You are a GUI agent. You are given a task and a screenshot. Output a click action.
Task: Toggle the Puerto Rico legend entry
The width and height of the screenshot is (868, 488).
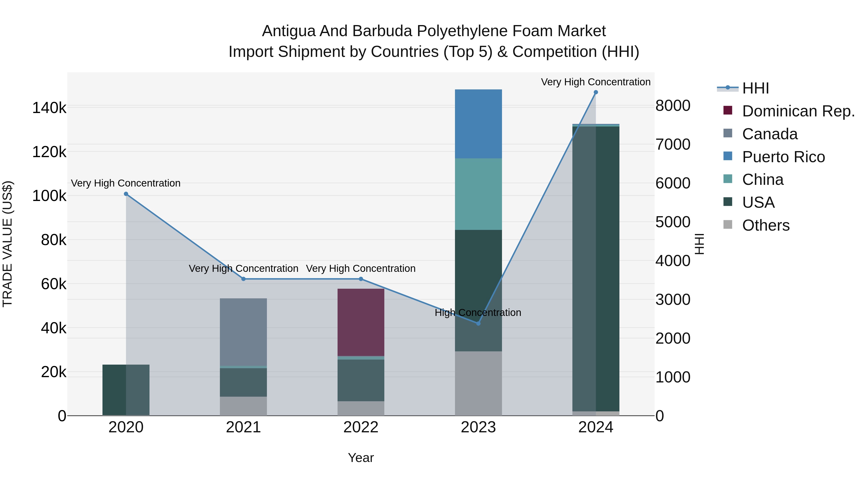774,157
